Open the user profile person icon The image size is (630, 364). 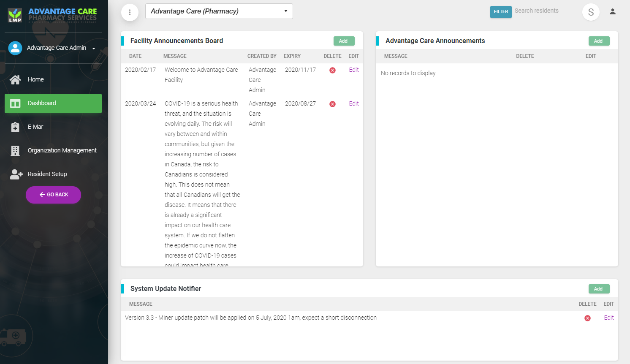tap(613, 12)
